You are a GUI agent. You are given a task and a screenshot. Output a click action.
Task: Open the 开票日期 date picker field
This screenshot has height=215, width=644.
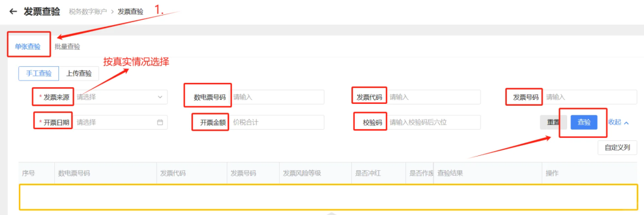tap(120, 122)
